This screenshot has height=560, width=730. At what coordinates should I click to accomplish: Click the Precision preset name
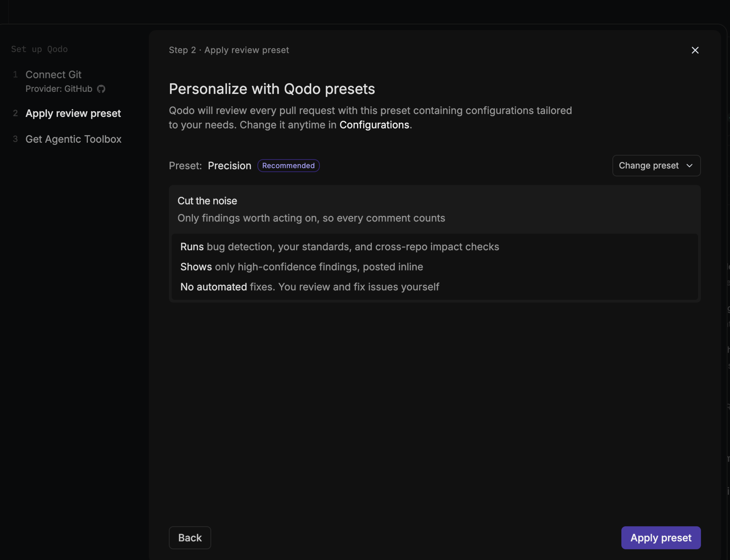(x=229, y=166)
